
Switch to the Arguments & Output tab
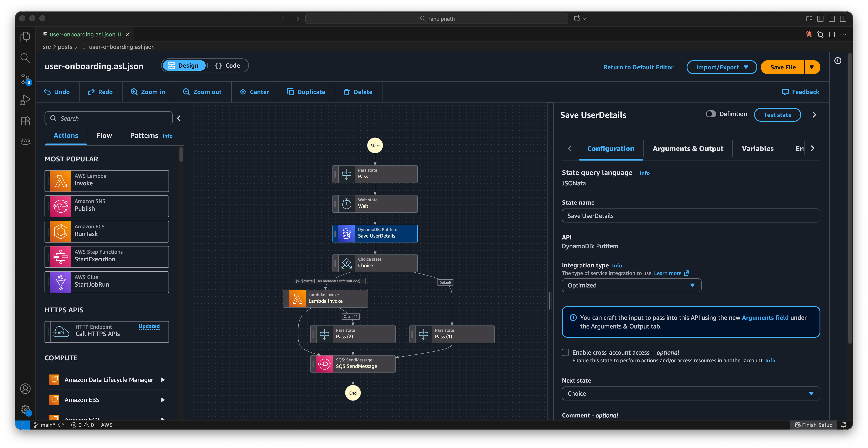pyautogui.click(x=688, y=149)
